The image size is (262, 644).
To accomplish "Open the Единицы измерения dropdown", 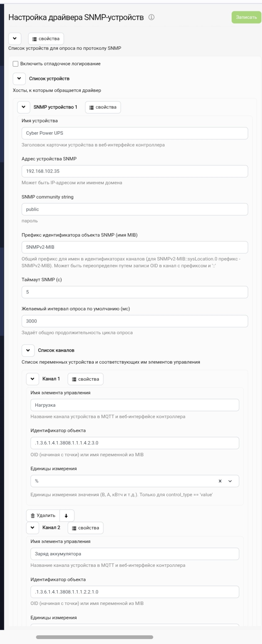I will pyautogui.click(x=230, y=481).
